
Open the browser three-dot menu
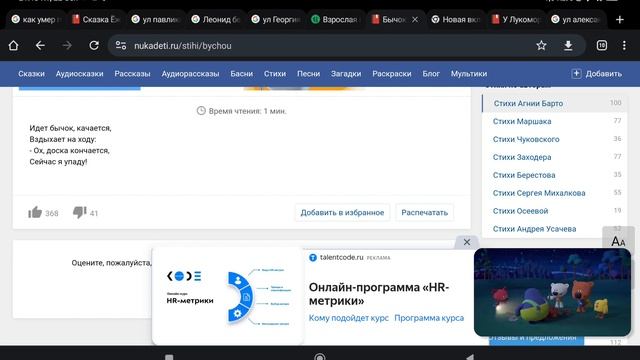point(624,45)
